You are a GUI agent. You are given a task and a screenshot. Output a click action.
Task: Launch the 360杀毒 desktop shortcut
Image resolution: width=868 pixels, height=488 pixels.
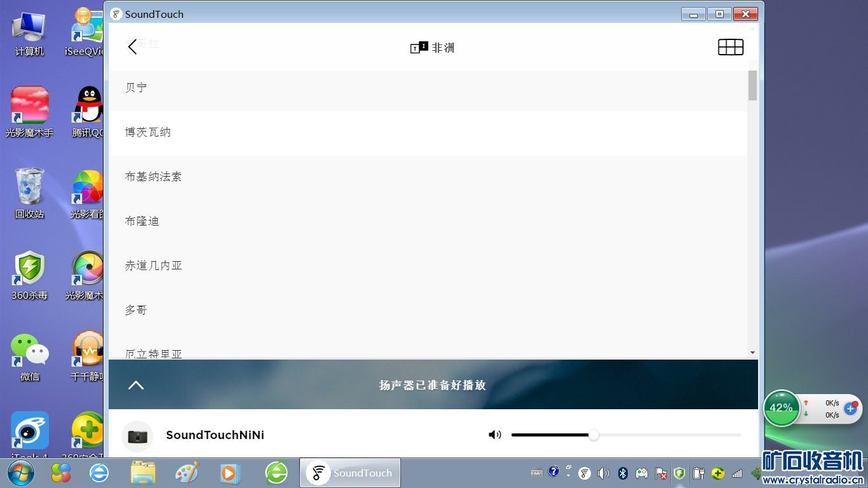tap(29, 275)
